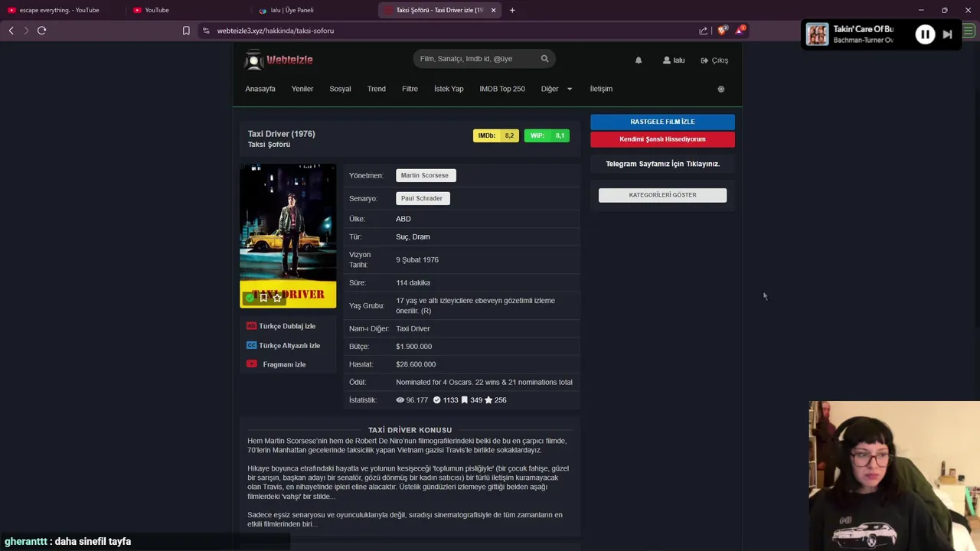The height and width of the screenshot is (551, 980).
Task: Open the site settings icon in address bar
Action: coord(206,31)
